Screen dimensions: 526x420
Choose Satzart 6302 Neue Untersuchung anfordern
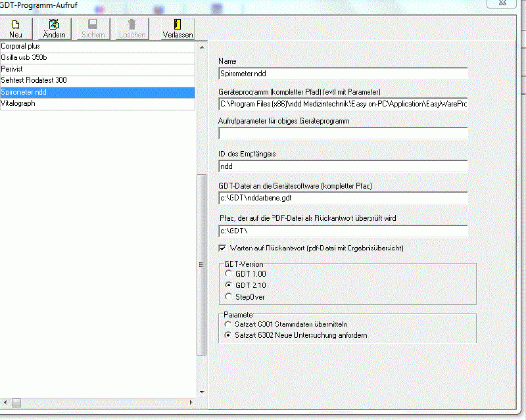[x=228, y=335]
